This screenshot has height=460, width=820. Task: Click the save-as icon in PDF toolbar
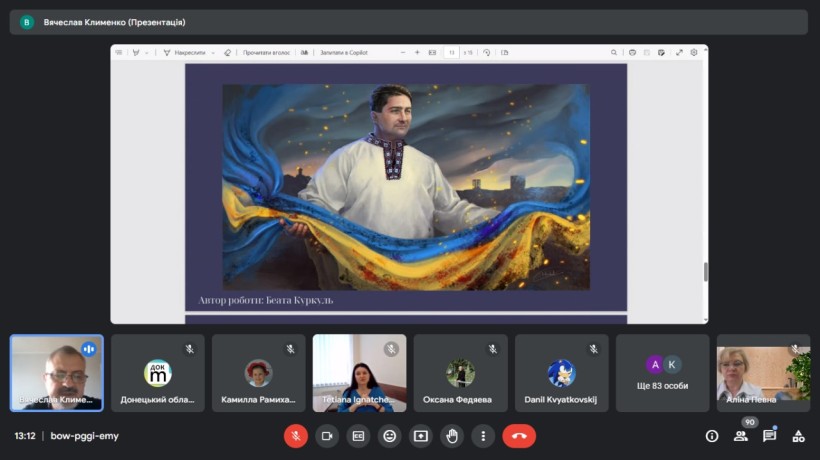pos(662,53)
